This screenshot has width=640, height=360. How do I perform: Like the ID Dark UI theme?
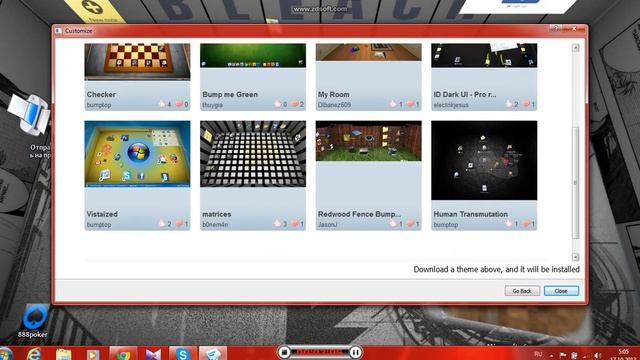pyautogui.click(x=509, y=104)
